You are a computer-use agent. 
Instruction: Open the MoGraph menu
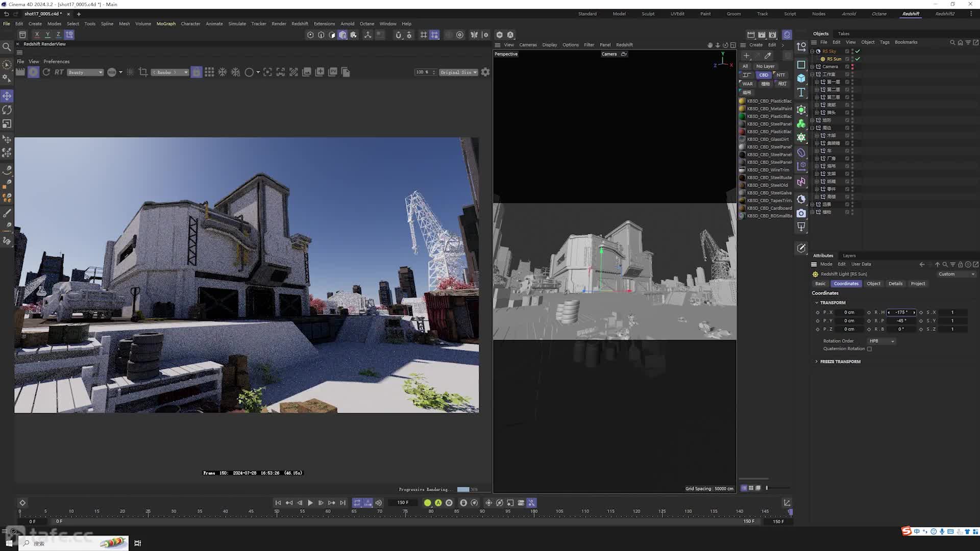(166, 24)
